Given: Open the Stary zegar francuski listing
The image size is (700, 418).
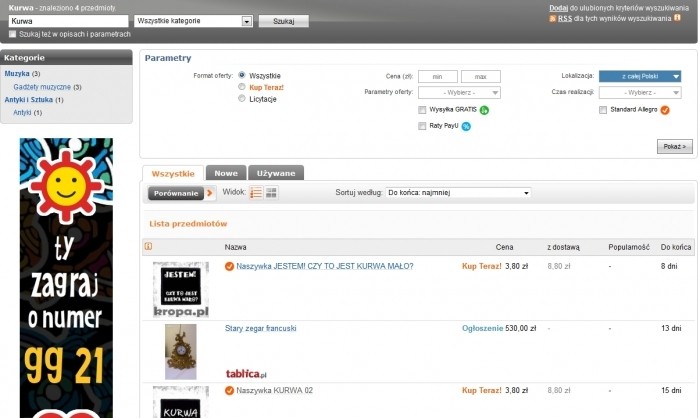Looking at the screenshot, I should point(260,328).
